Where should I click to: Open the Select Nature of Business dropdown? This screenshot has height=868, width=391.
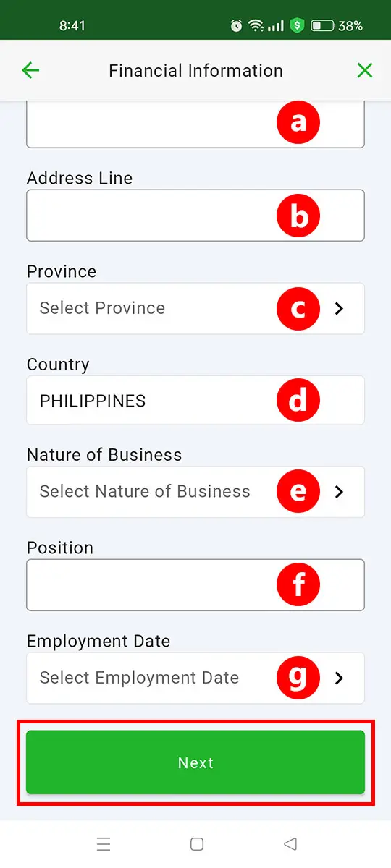tap(195, 492)
